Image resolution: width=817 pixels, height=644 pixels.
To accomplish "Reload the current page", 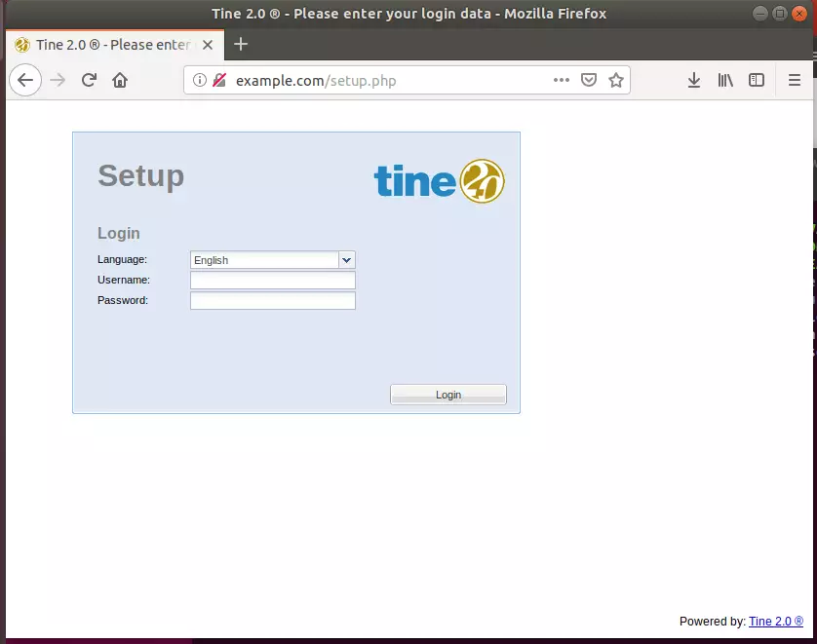I will 89,80.
